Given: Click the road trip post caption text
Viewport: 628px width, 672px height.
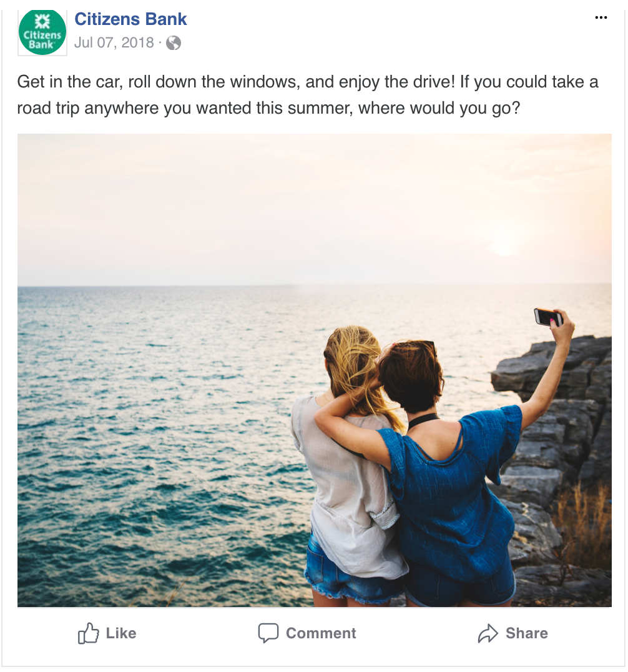Looking at the screenshot, I should pyautogui.click(x=308, y=95).
